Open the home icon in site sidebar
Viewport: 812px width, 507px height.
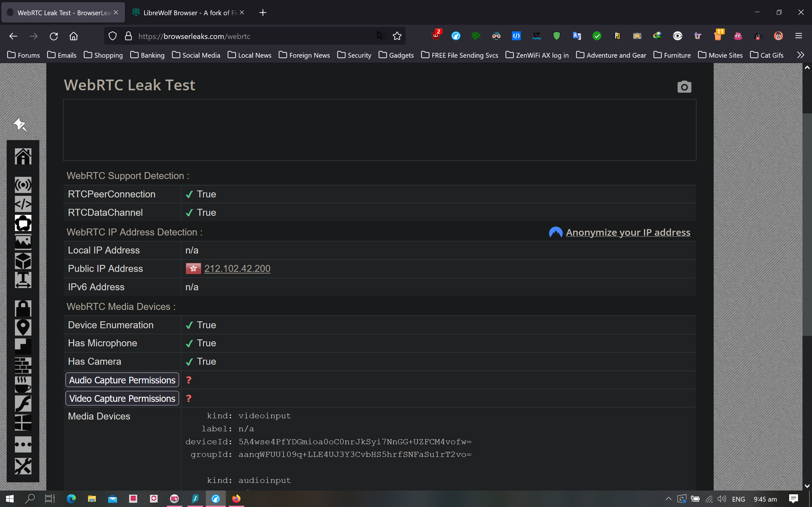click(23, 156)
